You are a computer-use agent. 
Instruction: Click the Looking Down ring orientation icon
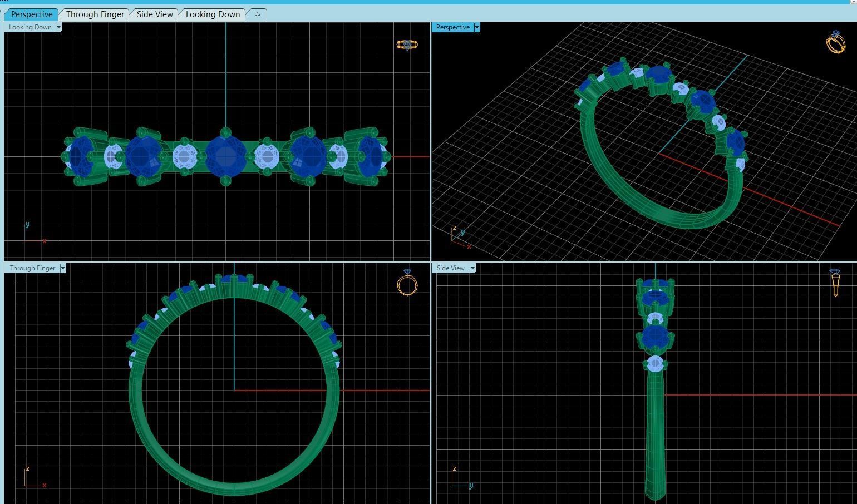coord(407,45)
